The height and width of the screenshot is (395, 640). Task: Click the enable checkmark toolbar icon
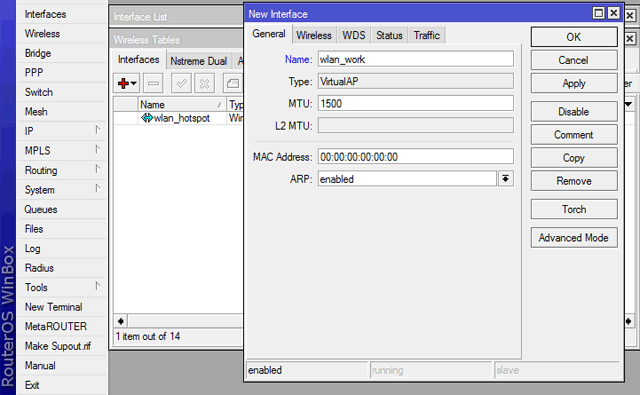(x=181, y=84)
